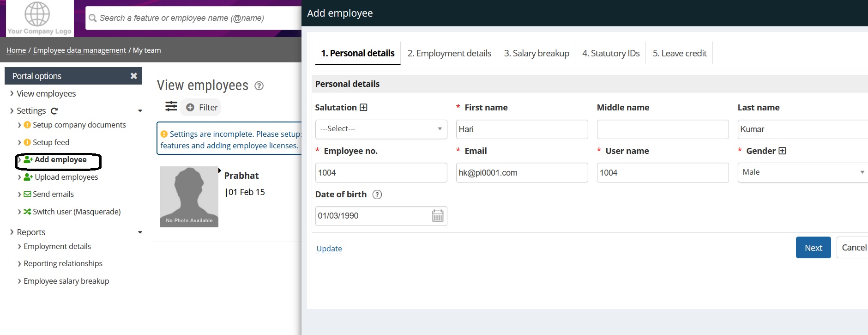
Task: Click the Next button
Action: click(x=814, y=248)
